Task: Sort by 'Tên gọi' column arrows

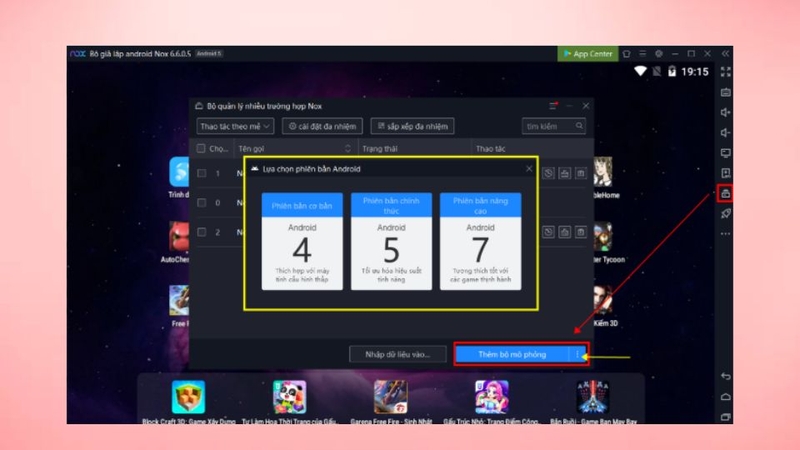Action: [x=348, y=148]
